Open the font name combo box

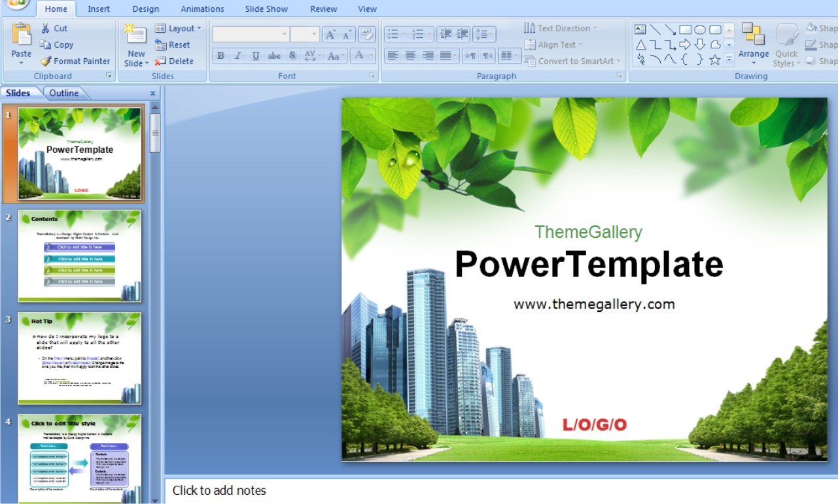[251, 34]
